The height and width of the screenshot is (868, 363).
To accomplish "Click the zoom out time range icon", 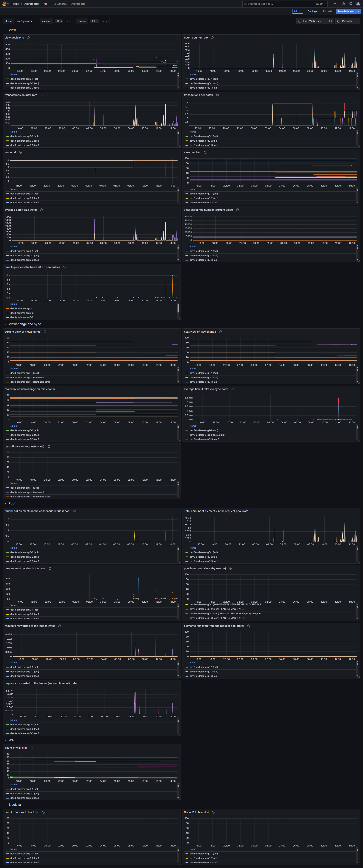I will click(x=330, y=21).
